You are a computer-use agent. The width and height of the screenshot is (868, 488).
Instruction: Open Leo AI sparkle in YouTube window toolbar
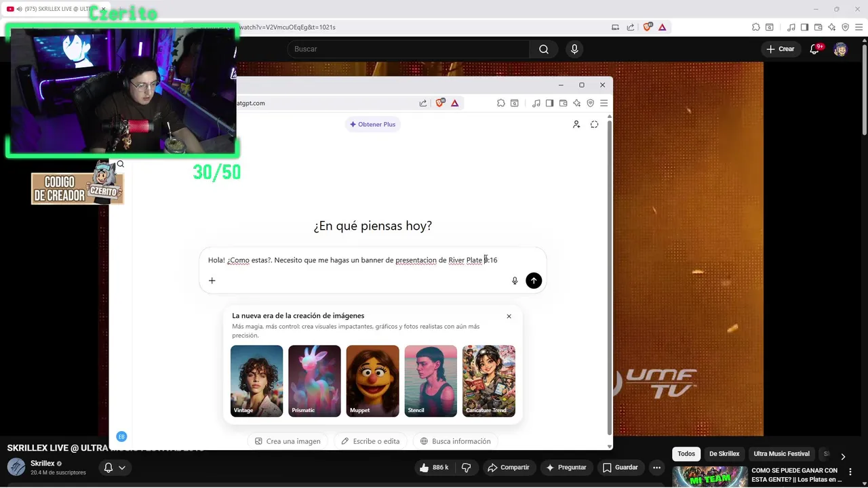point(832,27)
